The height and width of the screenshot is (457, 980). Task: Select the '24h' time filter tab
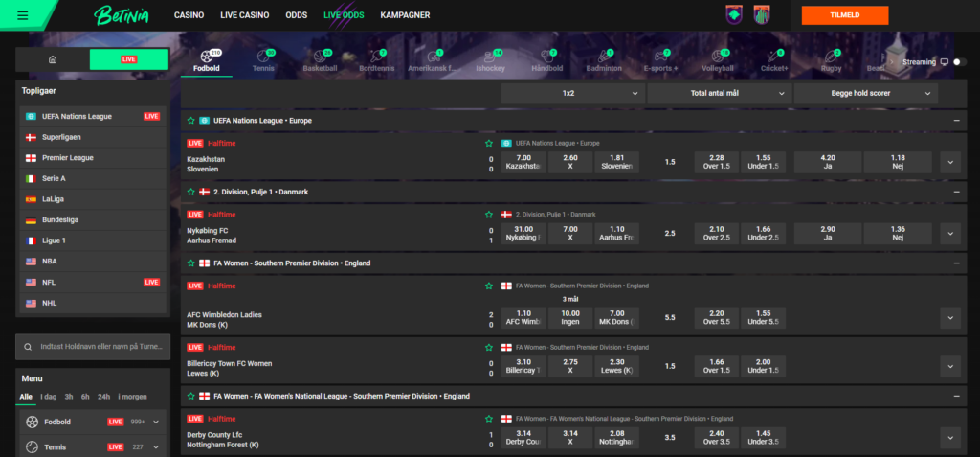click(x=103, y=397)
